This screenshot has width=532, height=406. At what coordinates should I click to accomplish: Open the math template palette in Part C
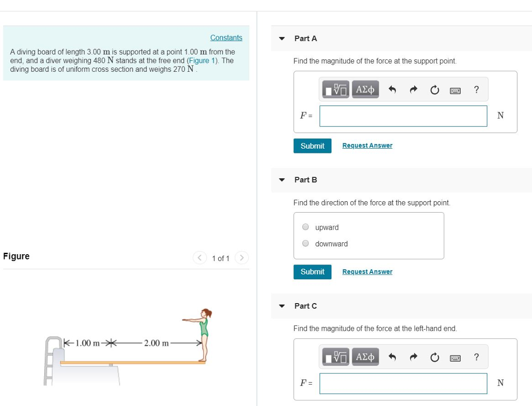click(336, 357)
